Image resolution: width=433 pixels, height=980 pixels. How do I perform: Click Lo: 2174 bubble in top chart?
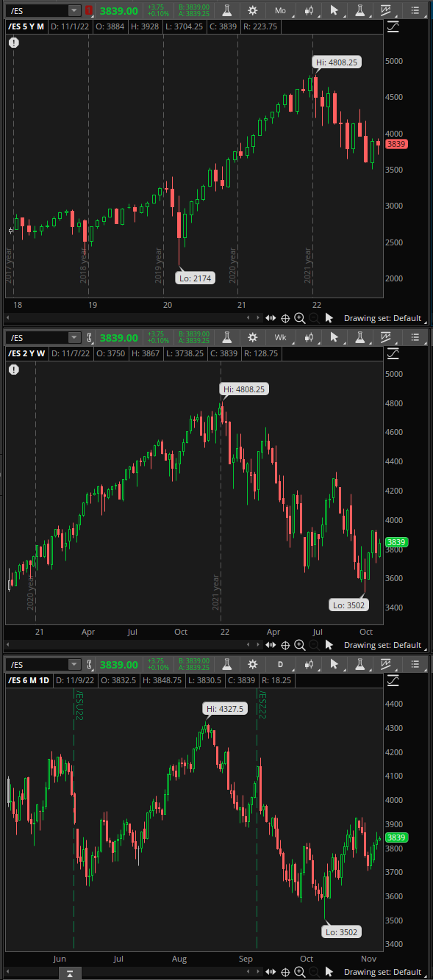(x=196, y=278)
